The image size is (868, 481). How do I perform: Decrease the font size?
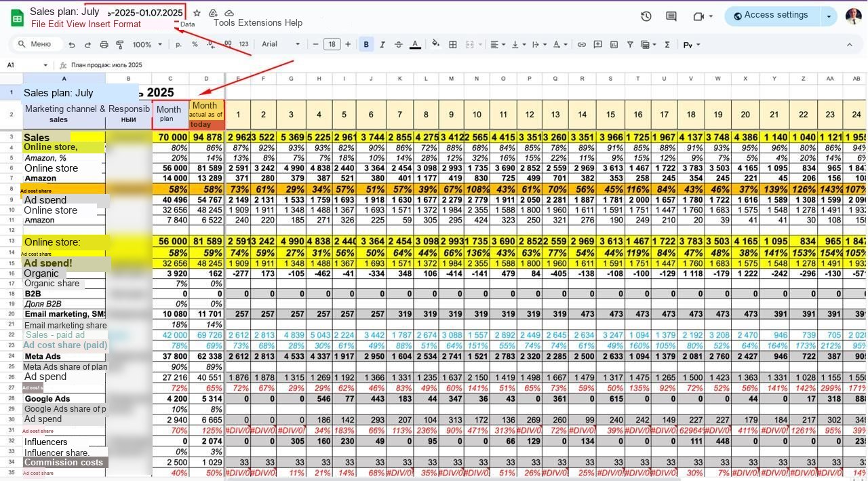tap(316, 45)
